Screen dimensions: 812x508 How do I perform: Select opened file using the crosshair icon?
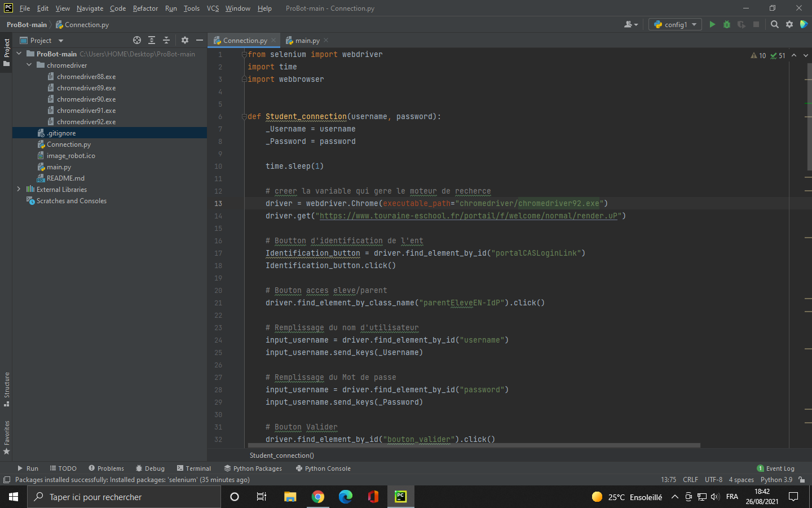(137, 40)
